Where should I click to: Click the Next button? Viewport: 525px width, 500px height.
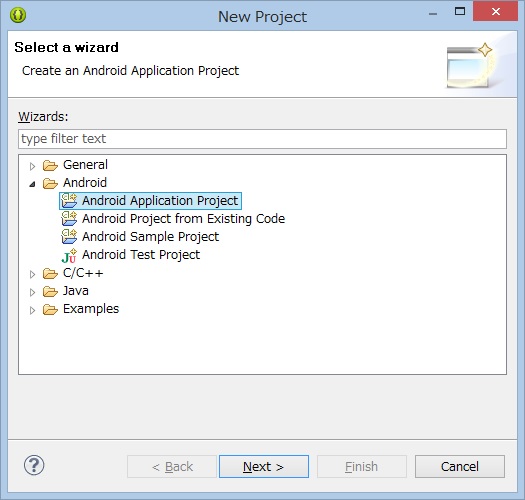tap(264, 466)
